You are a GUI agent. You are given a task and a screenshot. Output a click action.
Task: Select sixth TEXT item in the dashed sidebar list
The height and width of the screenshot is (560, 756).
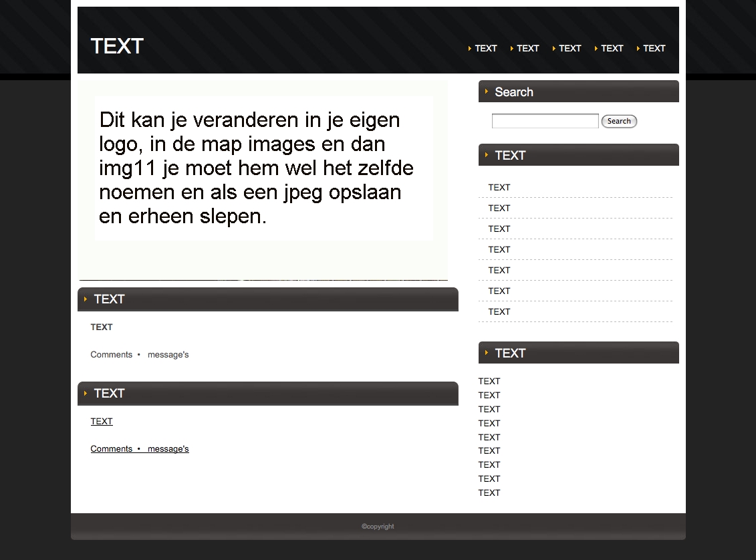[x=499, y=291]
